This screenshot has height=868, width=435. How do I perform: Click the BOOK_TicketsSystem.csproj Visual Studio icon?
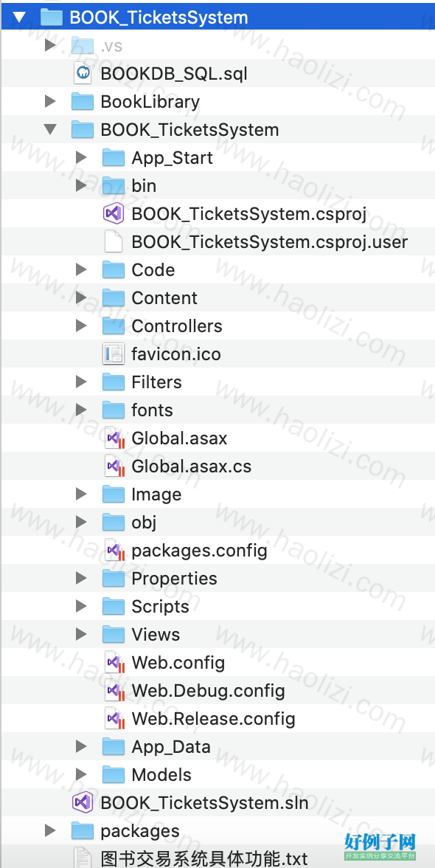pos(114,214)
